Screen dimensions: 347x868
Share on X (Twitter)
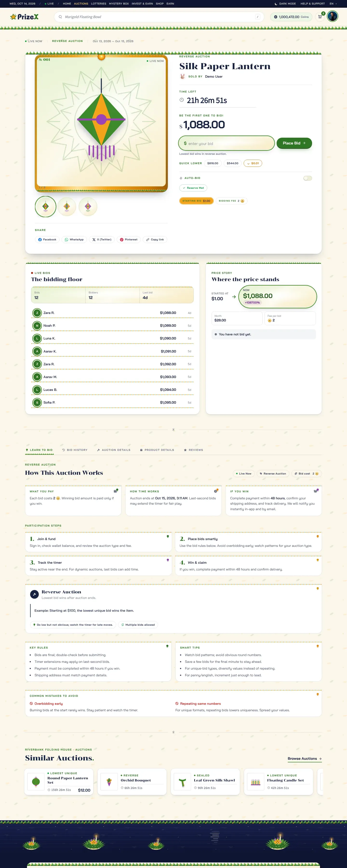coord(102,240)
